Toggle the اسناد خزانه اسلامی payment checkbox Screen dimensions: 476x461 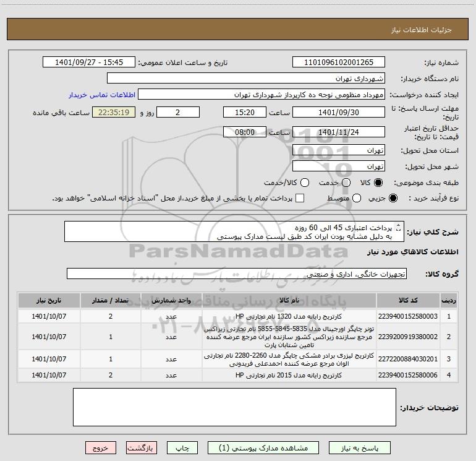[x=300, y=198]
